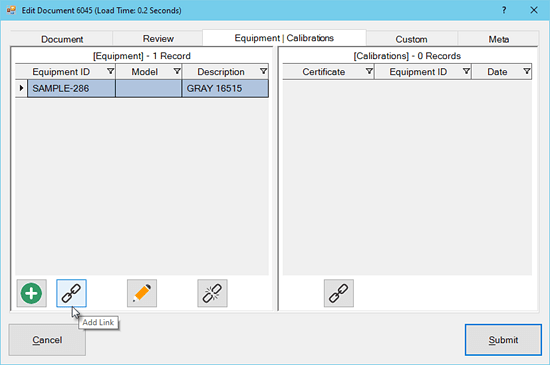Image resolution: width=550 pixels, height=365 pixels.
Task: Open the Description column filter dropdown
Action: pos(263,72)
